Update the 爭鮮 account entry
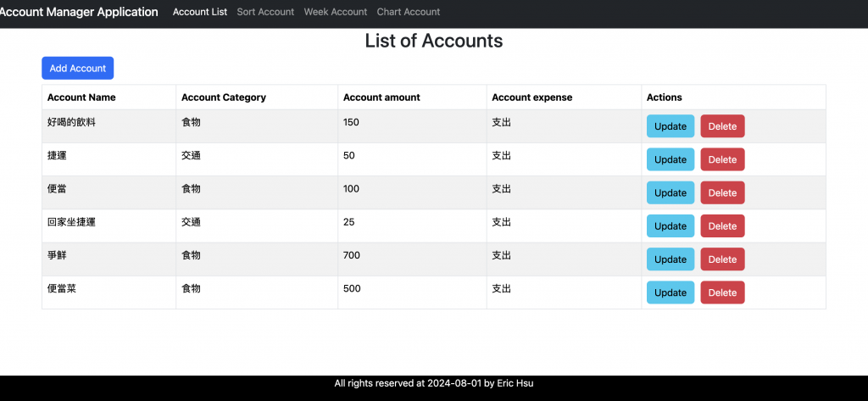 point(670,259)
